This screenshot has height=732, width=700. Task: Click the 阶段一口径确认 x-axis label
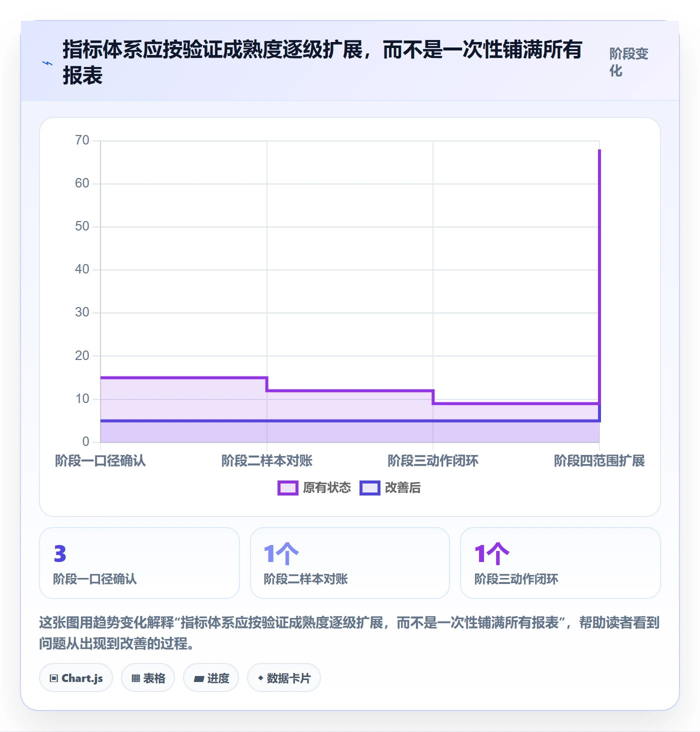click(x=100, y=460)
